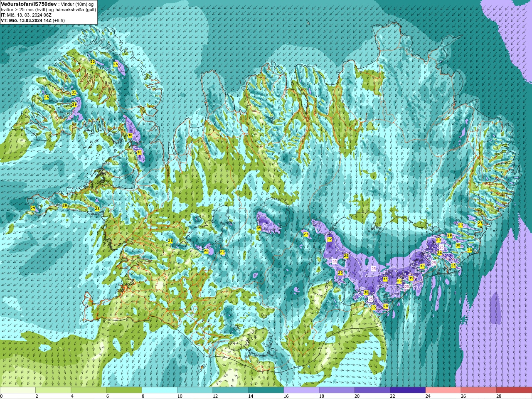Click the legend tick label '4'
This screenshot has width=532, height=399.
coord(72,396)
